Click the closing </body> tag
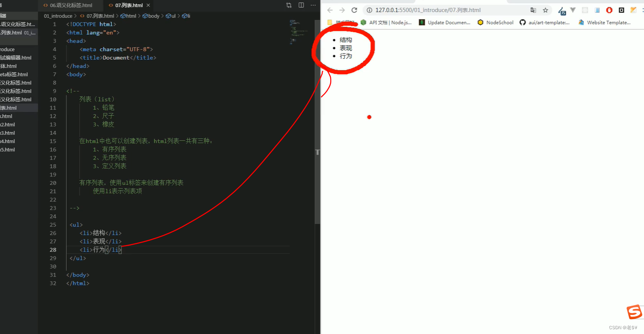This screenshot has width=644, height=334. coord(78,275)
